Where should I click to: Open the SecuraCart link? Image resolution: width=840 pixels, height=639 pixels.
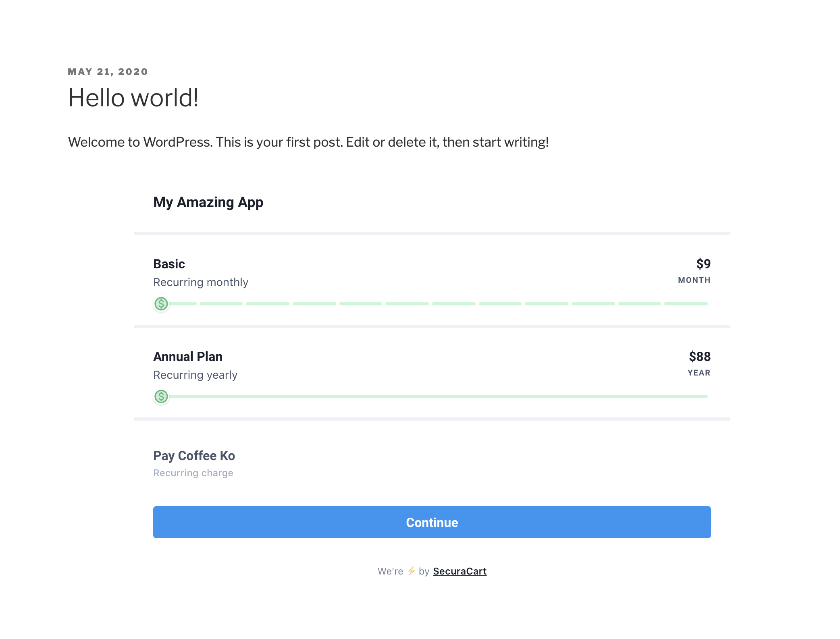point(460,571)
